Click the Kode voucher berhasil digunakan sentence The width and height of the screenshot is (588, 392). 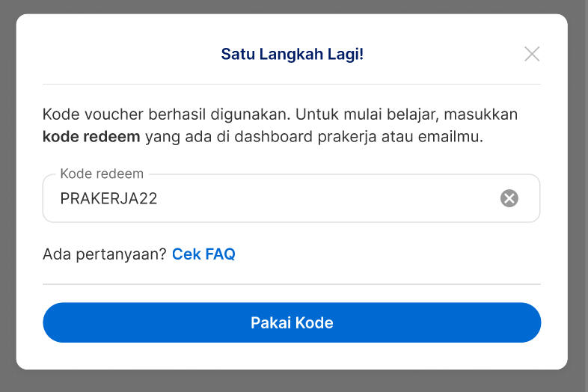[x=165, y=115]
